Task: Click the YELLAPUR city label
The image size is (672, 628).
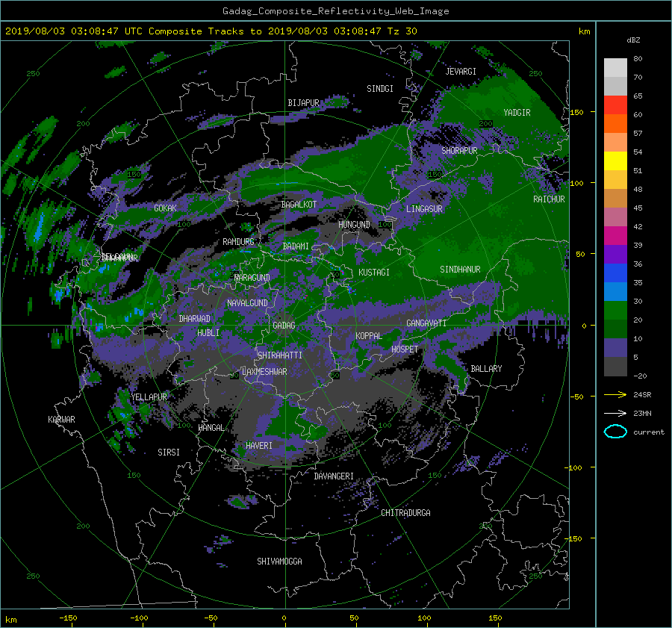Action: pyautogui.click(x=149, y=397)
